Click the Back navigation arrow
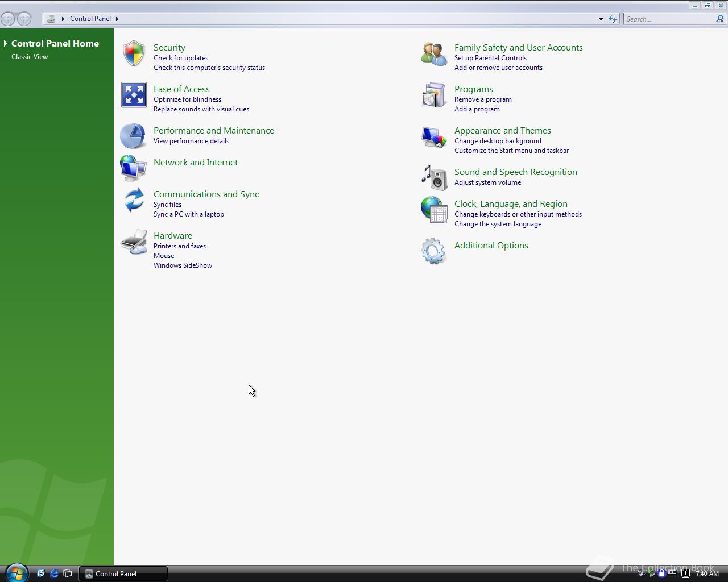 click(8, 19)
